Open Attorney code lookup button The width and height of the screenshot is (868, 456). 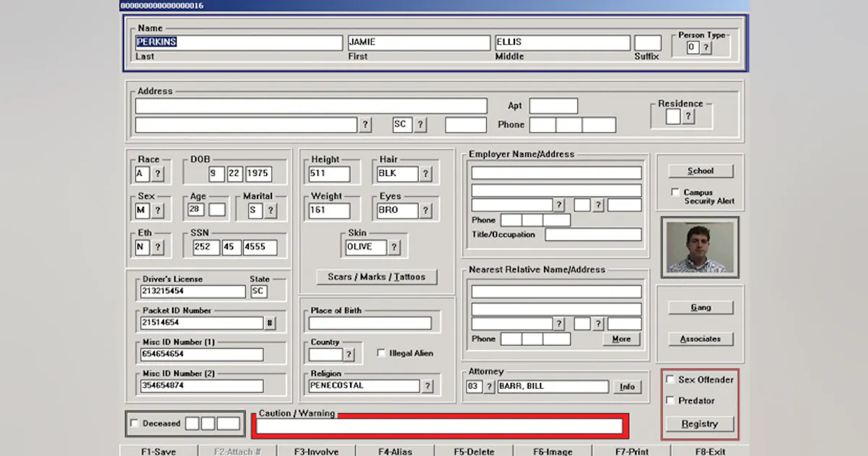[489, 387]
